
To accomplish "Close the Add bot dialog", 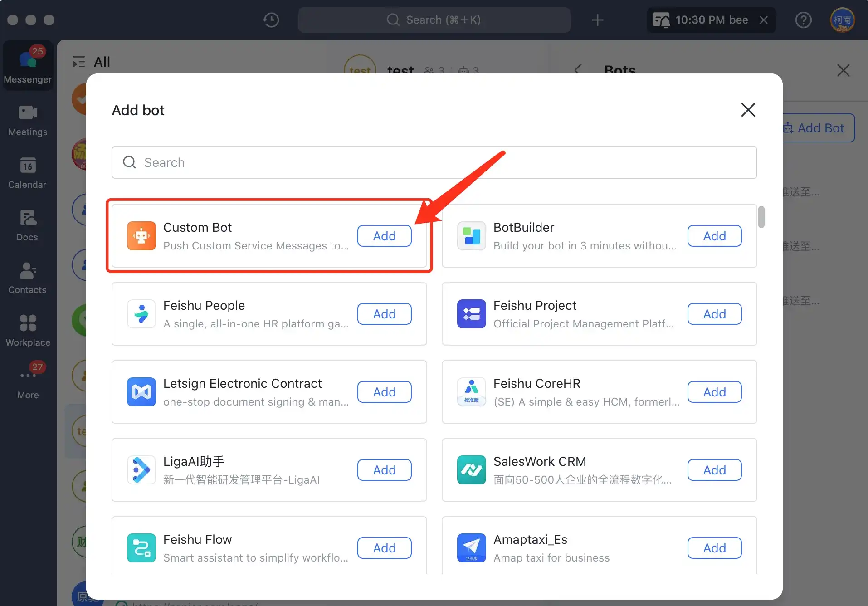I will pyautogui.click(x=748, y=110).
